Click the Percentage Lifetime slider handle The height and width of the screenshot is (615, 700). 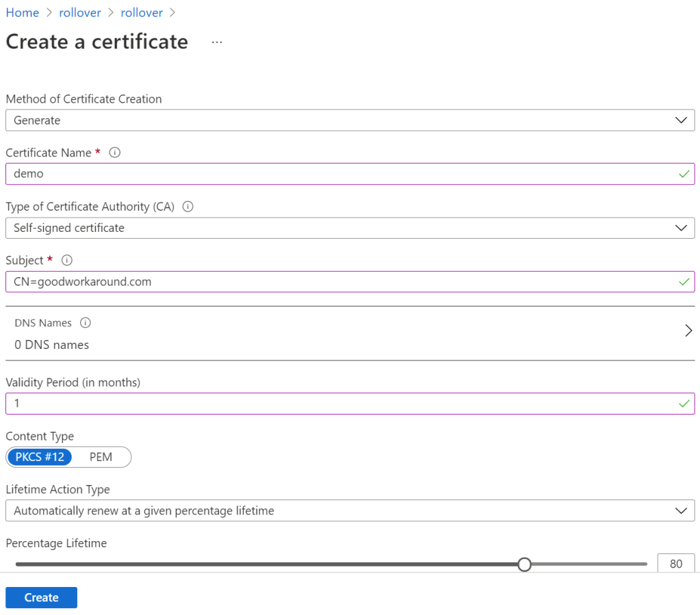click(524, 564)
